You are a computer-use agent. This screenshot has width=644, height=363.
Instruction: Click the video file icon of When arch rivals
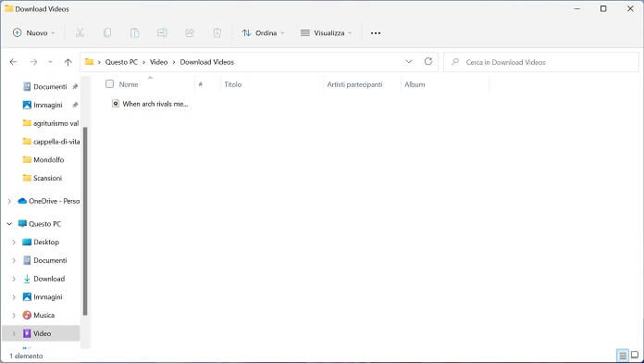(x=116, y=104)
